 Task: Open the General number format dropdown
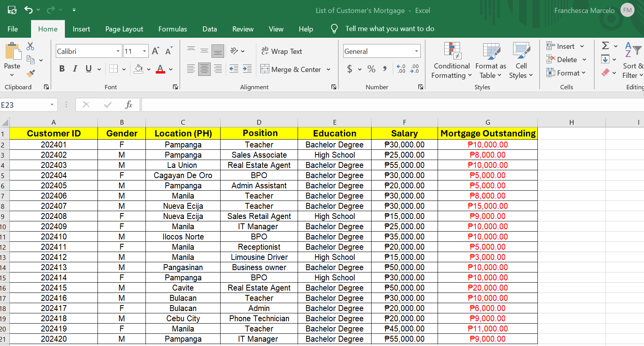tap(416, 51)
